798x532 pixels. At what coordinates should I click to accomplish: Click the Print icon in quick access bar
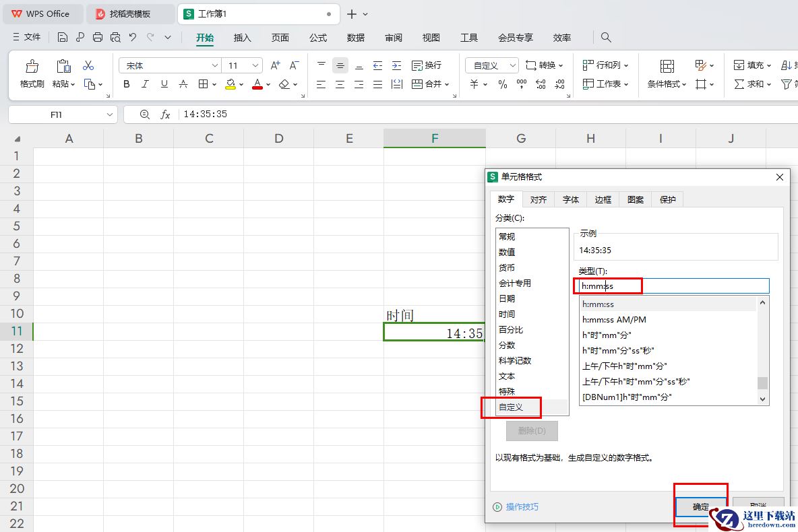pos(97,37)
